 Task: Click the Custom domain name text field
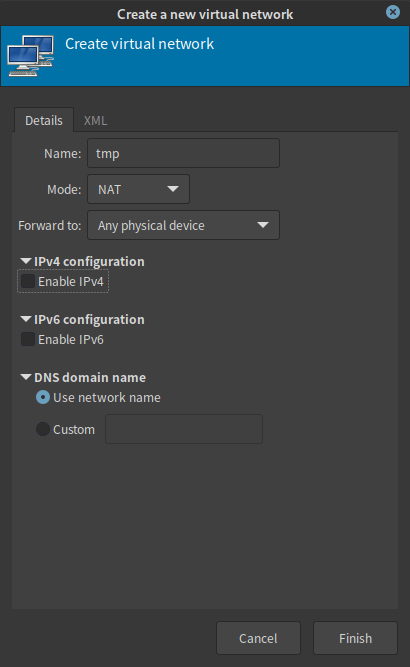pos(184,429)
